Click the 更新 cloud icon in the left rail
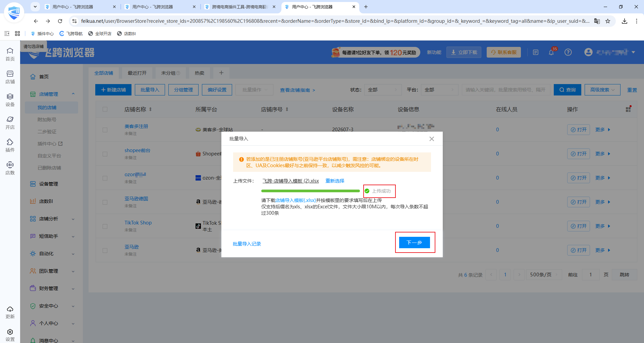 10,312
